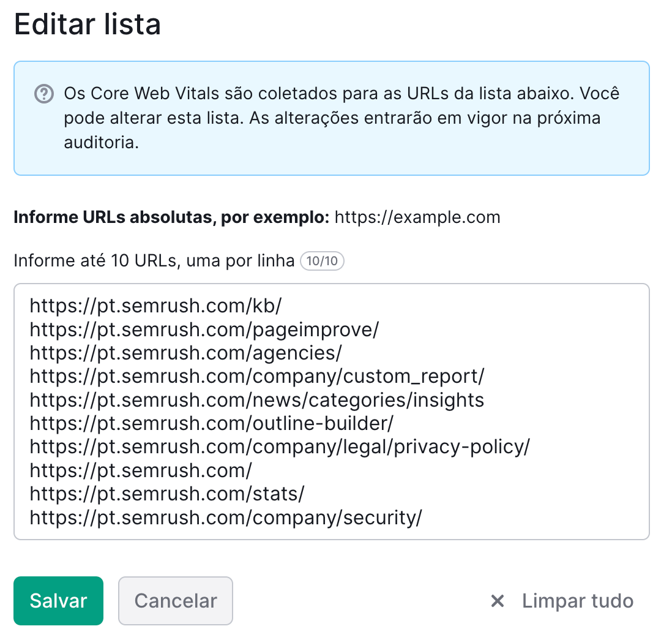Viewport: 672px width, 637px height.
Task: Click the Cancelar button
Action: [175, 601]
